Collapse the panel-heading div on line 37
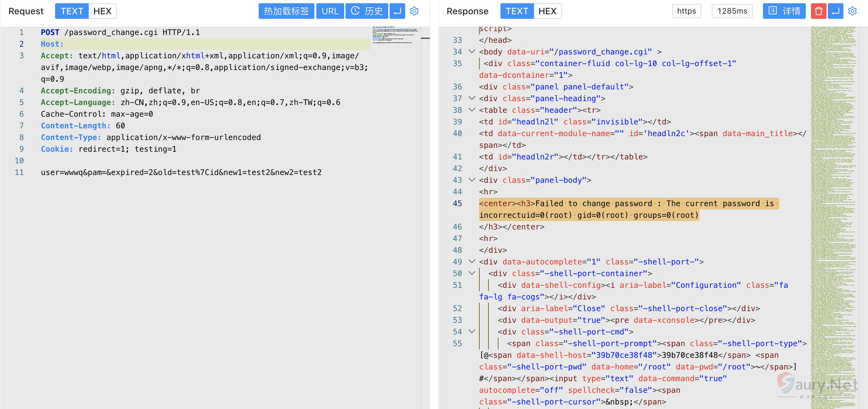Screen dimensions: 868x409 click(x=472, y=99)
